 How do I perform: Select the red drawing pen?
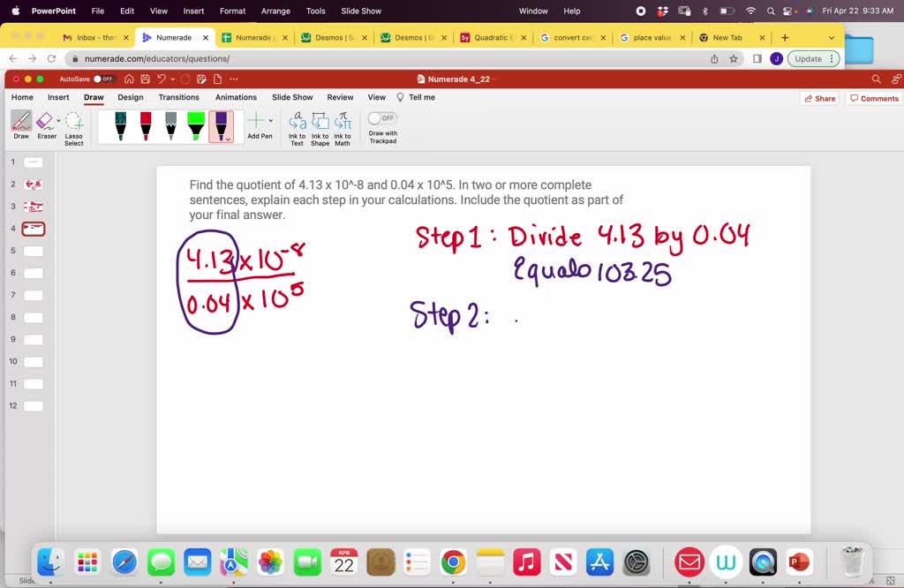pyautogui.click(x=147, y=125)
